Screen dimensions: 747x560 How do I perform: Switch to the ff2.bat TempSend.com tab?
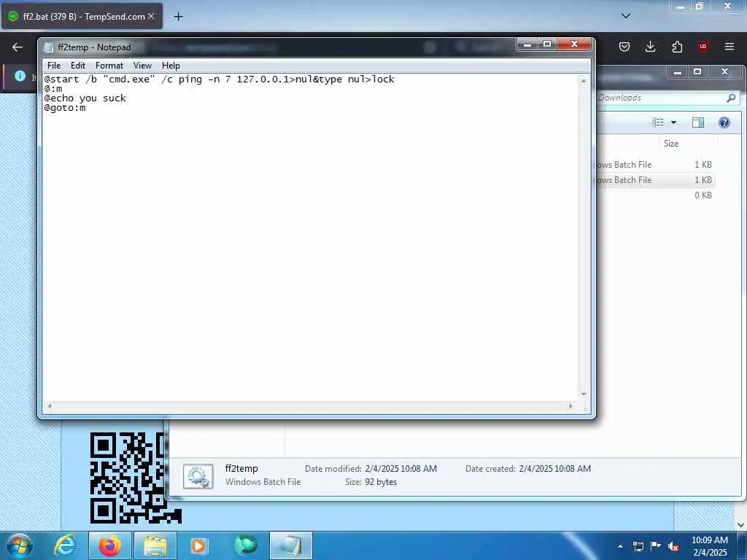point(82,16)
